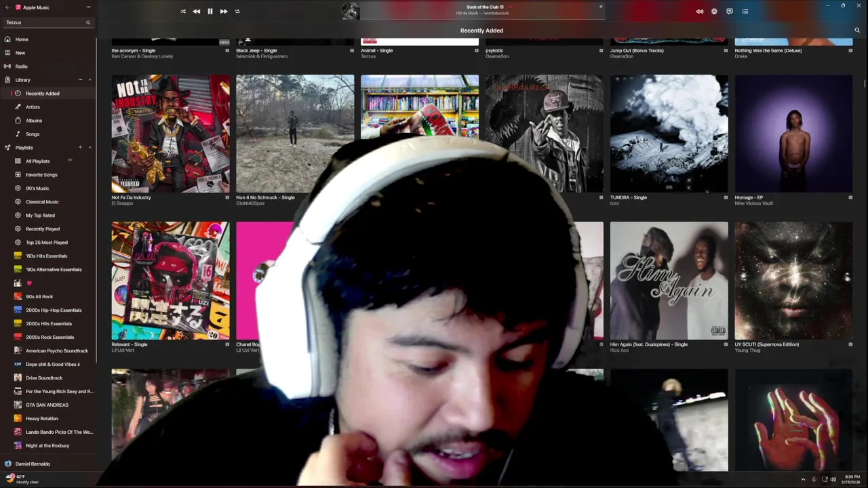This screenshot has height=488, width=868.
Task: Search the Recently Added view magnifier icon
Action: [x=857, y=30]
